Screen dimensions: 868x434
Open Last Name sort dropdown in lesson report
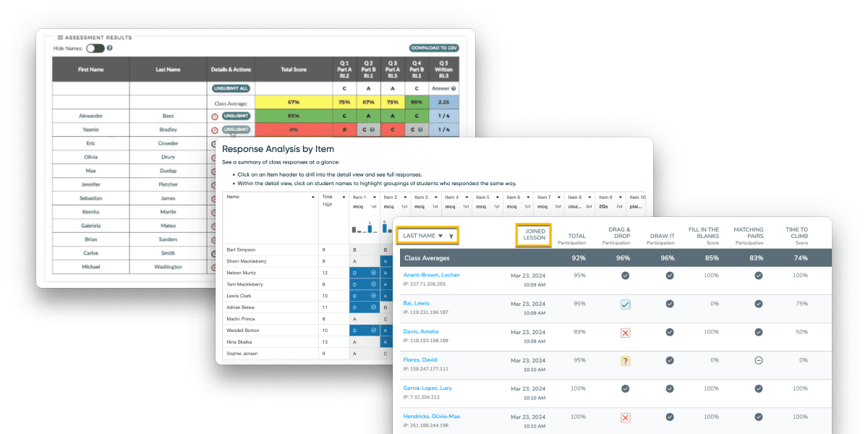[x=441, y=236]
